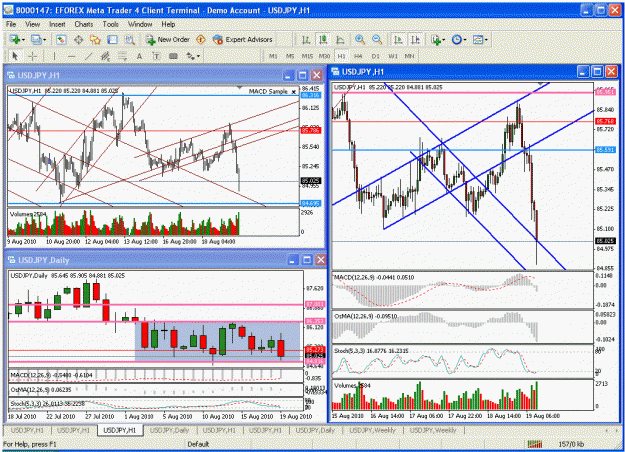Expand the New Chart dropdown arrow
The height and width of the screenshot is (452, 625).
click(24, 40)
